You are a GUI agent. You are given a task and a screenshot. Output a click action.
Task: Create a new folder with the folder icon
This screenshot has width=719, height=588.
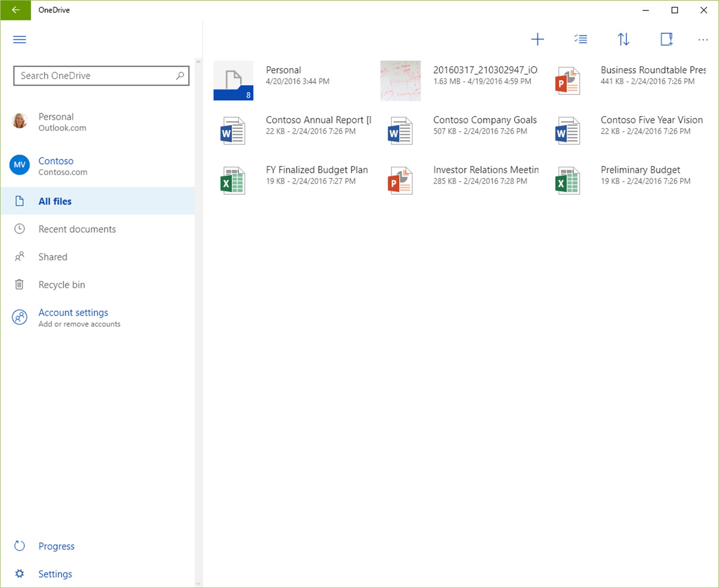666,39
